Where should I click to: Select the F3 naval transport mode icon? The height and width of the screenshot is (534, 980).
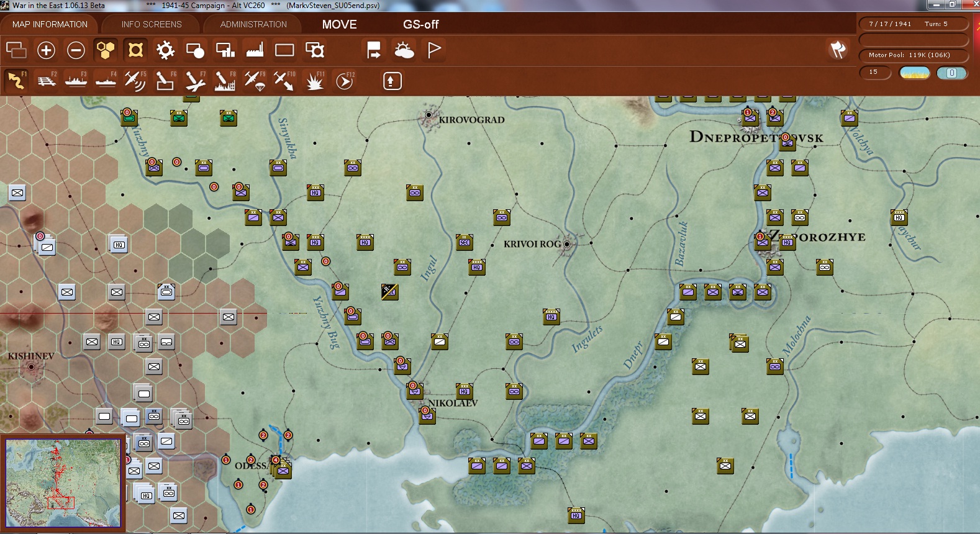(x=76, y=81)
